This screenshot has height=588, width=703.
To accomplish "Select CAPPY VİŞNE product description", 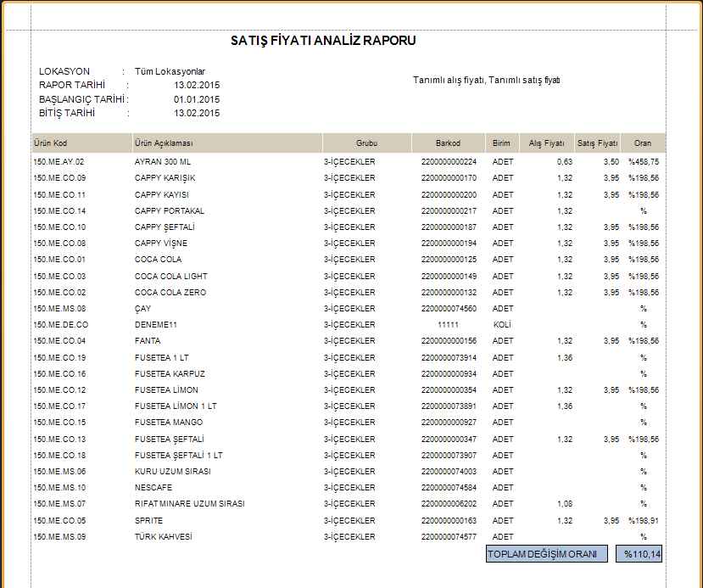I will [x=161, y=244].
